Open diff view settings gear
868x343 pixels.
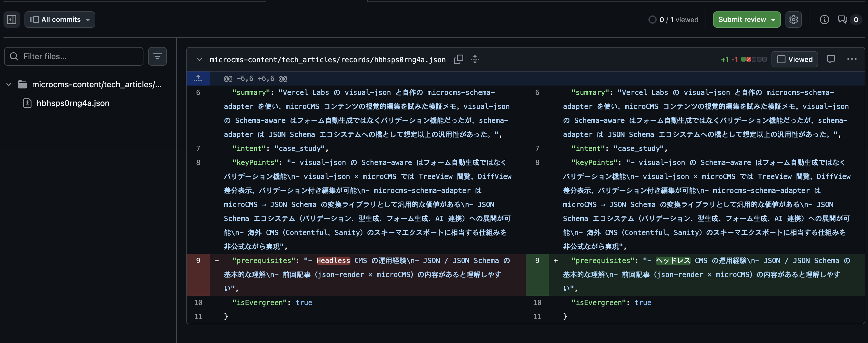[x=793, y=20]
